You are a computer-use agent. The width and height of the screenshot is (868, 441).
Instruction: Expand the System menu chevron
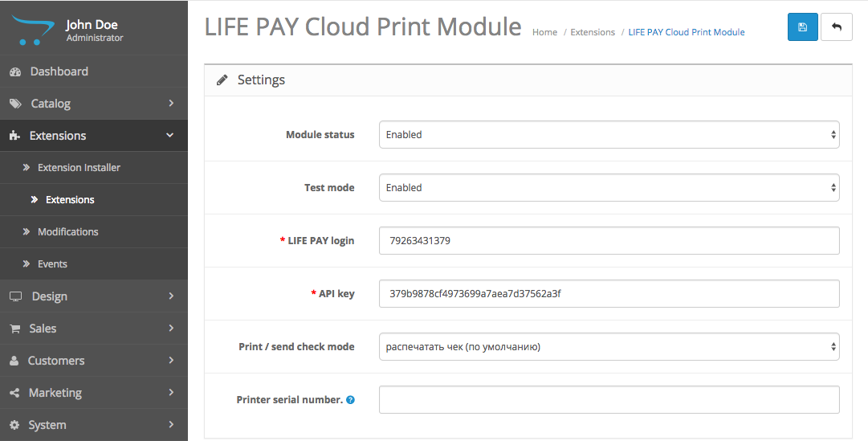[171, 424]
